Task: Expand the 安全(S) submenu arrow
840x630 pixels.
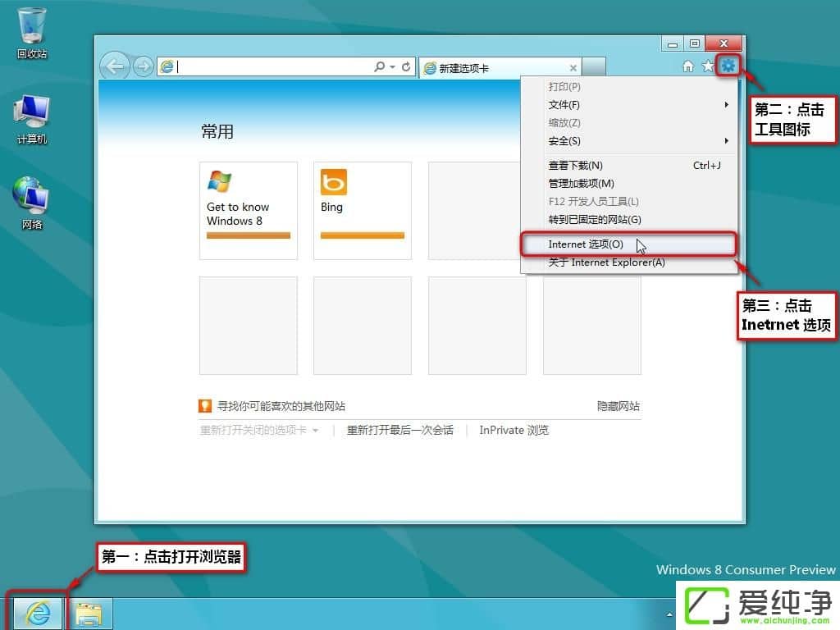Action: [726, 140]
